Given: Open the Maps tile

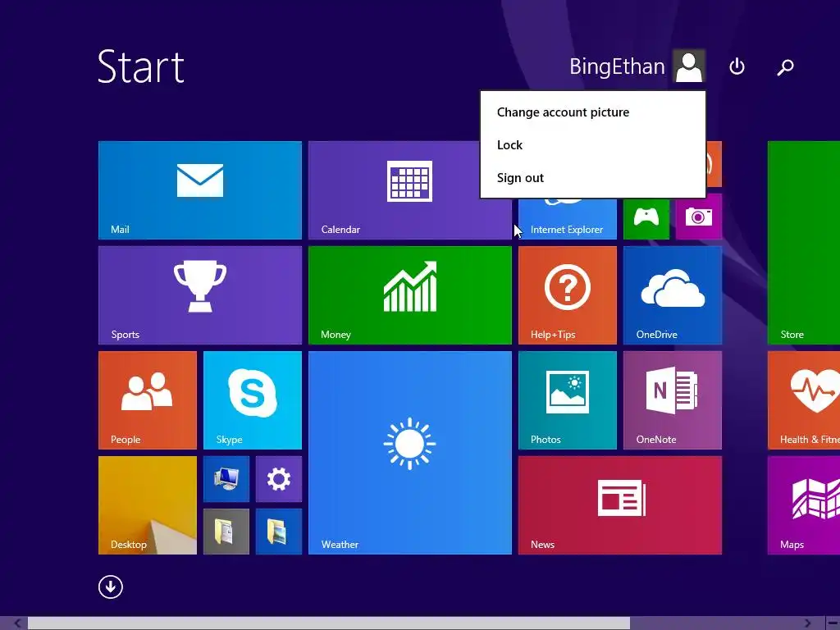Looking at the screenshot, I should tap(804, 505).
